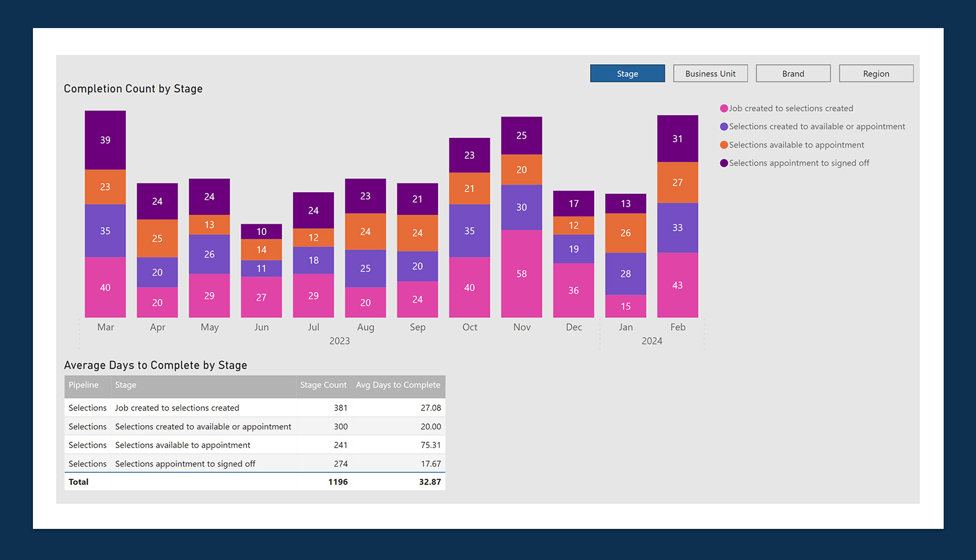Select Feb orange segment labeled 27
Image resolution: width=976 pixels, height=560 pixels.
677,182
